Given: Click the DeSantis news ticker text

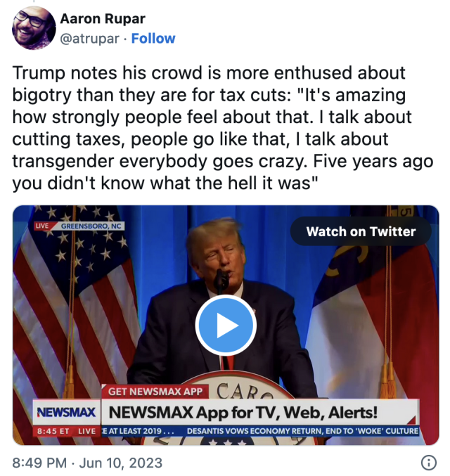Looking at the screenshot, I should tap(302, 431).
